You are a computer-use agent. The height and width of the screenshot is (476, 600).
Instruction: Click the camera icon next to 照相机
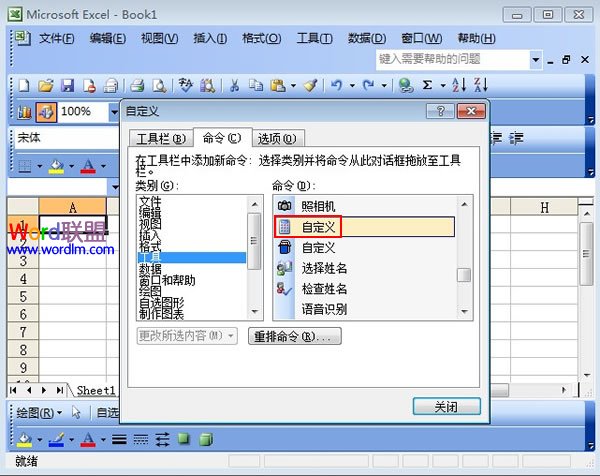pyautogui.click(x=284, y=206)
